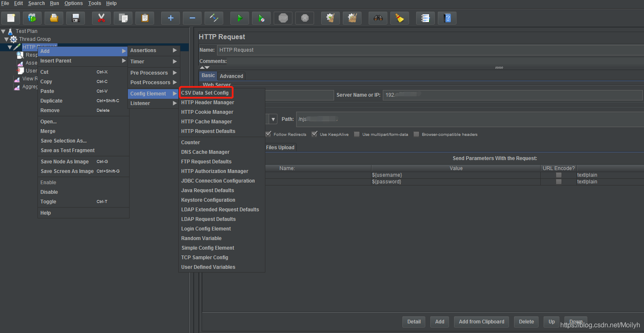The height and width of the screenshot is (333, 644).
Task: Check URL Encode for ${username} row
Action: (x=559, y=175)
